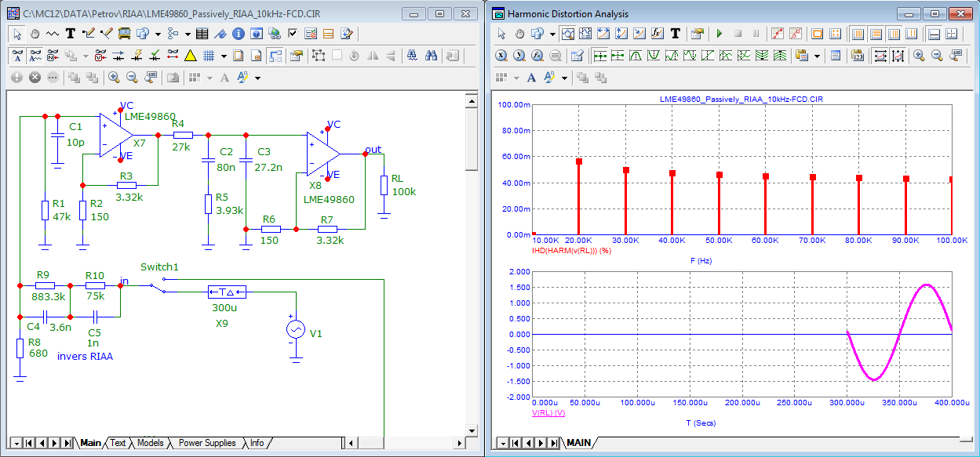Zoom in using magnifier in schematic toolbar
This screenshot has height=457, width=980.
coord(114,78)
